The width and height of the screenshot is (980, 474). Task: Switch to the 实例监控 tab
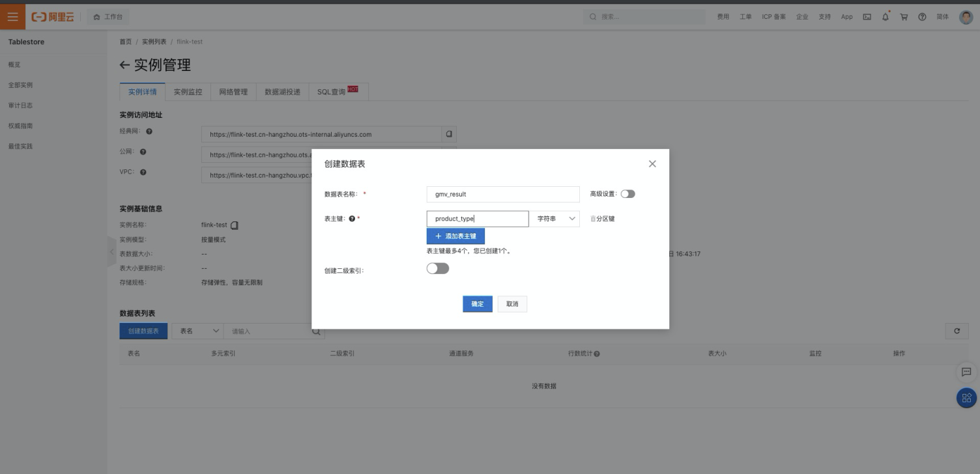(x=188, y=92)
